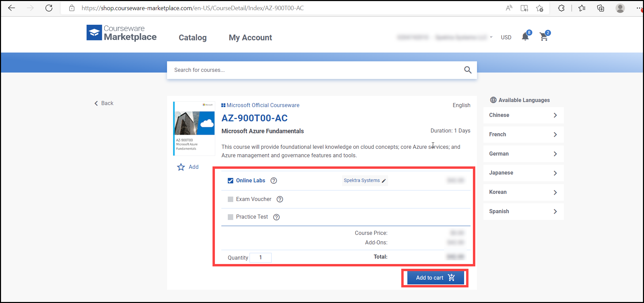The height and width of the screenshot is (303, 644).
Task: Choose the German language option
Action: (523, 154)
